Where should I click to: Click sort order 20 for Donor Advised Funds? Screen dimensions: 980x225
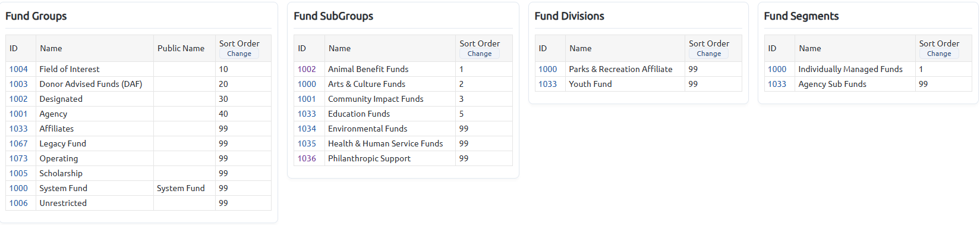(223, 84)
